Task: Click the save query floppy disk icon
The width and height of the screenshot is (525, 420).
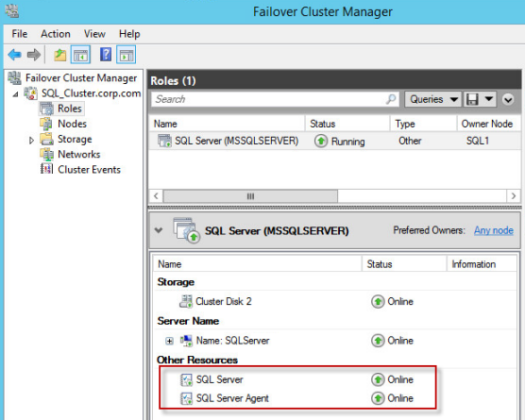Action: (x=472, y=99)
